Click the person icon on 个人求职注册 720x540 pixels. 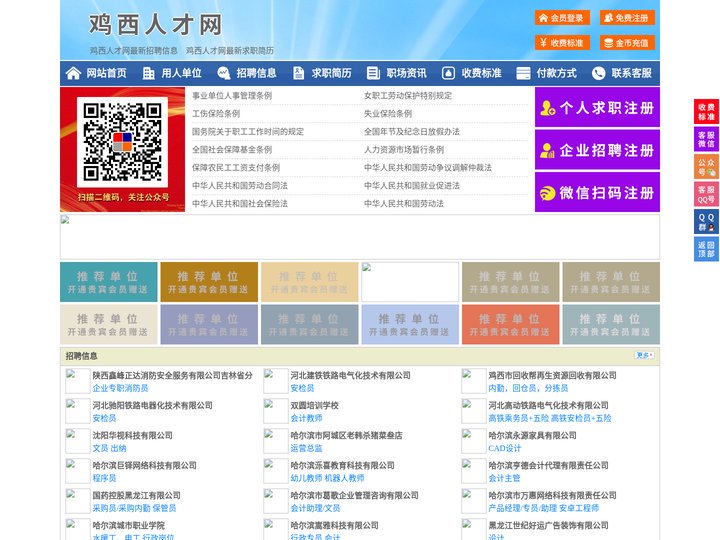pos(547,108)
